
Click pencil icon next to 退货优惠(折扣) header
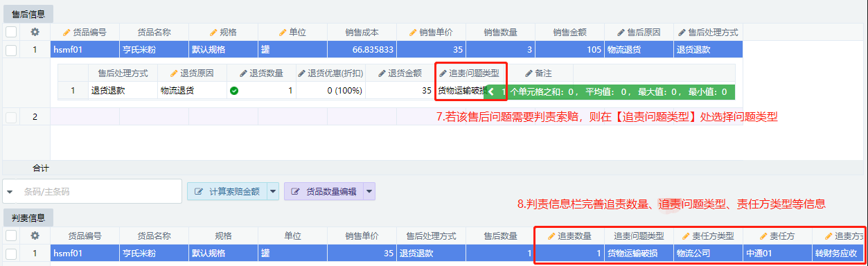301,73
